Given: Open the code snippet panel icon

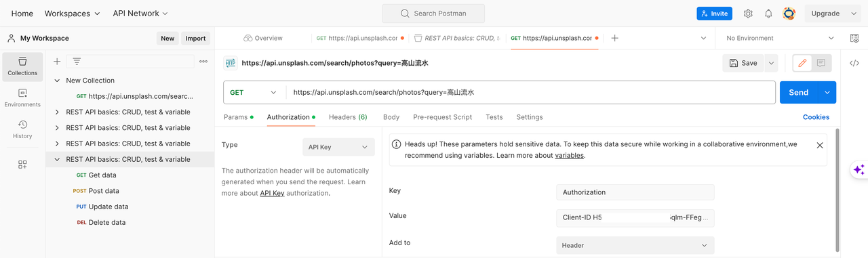Looking at the screenshot, I should tap(854, 63).
